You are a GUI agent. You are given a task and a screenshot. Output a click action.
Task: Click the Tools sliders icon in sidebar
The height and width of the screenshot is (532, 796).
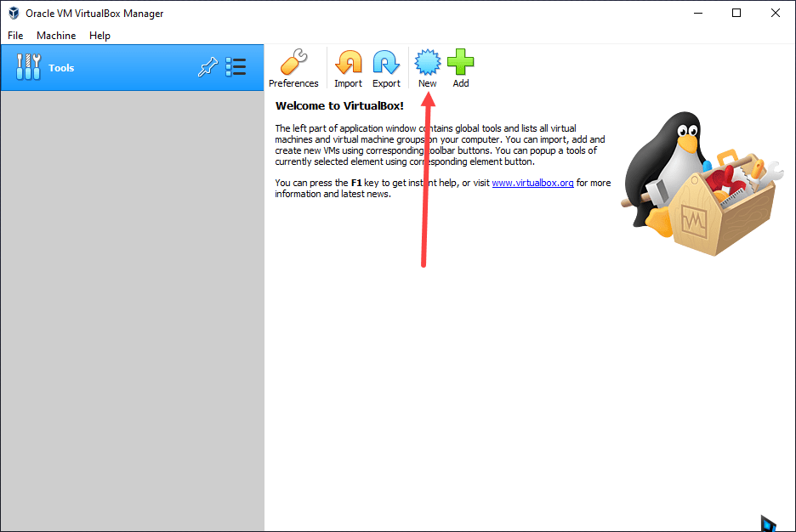28,66
